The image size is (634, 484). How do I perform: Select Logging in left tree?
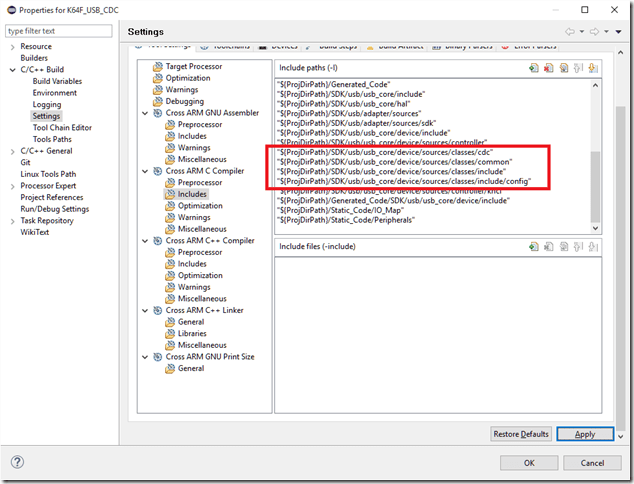click(47, 105)
